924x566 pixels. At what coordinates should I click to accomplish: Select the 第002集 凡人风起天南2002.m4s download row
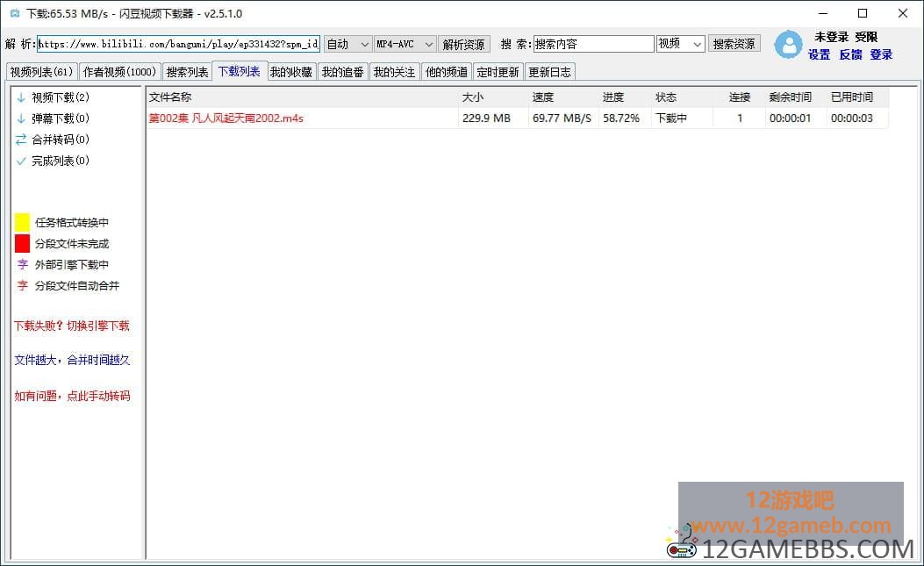point(518,118)
